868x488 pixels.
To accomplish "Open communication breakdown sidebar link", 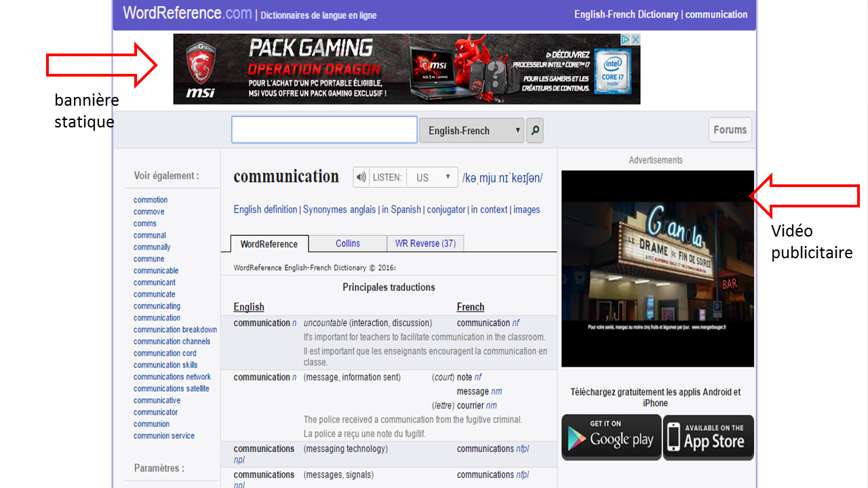I will (175, 329).
